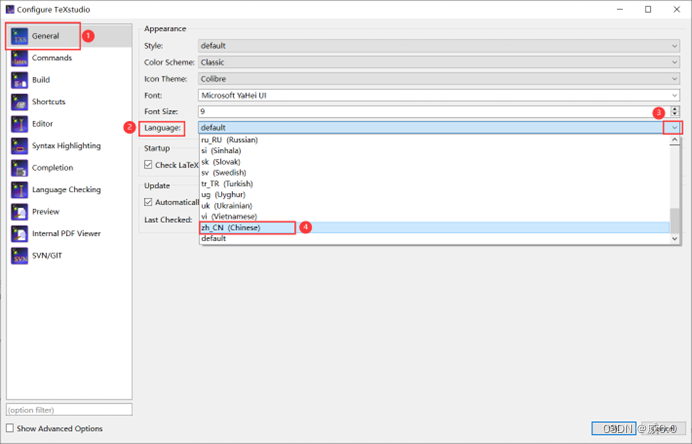The width and height of the screenshot is (692, 444).
Task: Click the Font Size field showing 9
Action: click(434, 111)
